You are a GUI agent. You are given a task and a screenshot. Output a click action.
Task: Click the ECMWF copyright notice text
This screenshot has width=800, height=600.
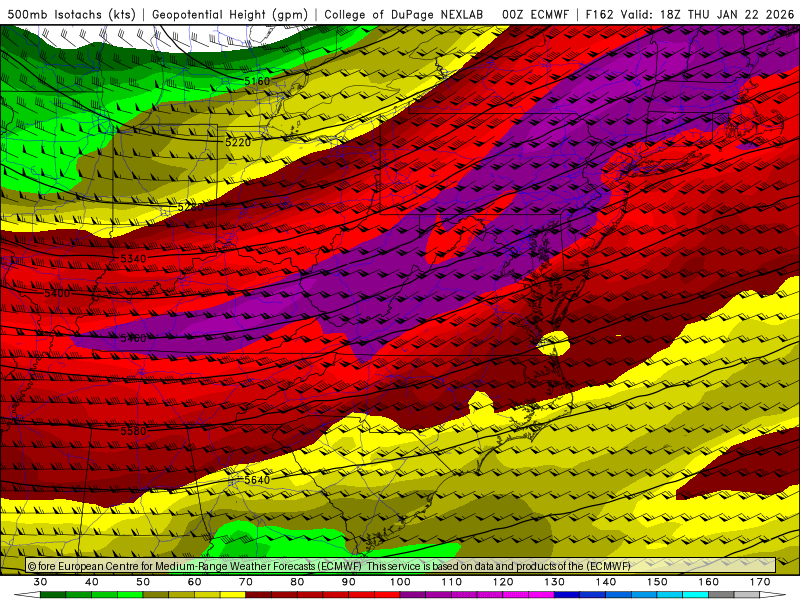pos(329,566)
